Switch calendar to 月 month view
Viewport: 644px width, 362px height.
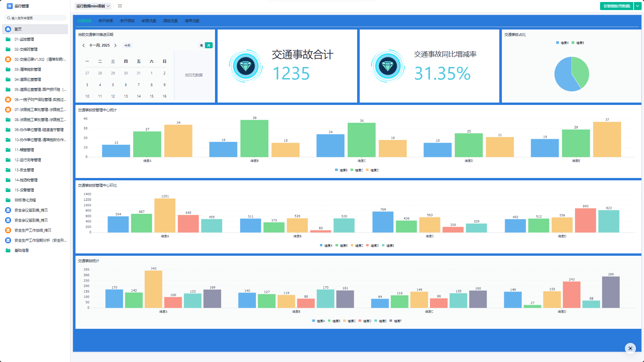click(x=209, y=45)
